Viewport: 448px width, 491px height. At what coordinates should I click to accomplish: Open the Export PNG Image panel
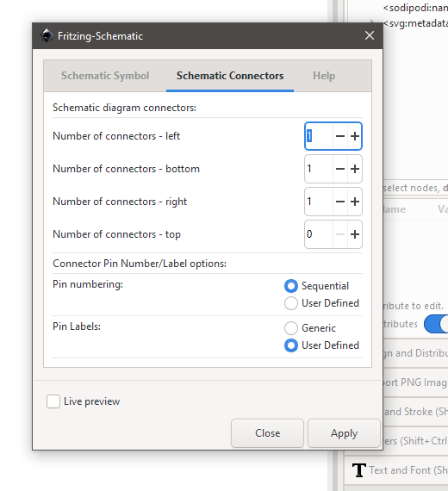click(x=415, y=382)
